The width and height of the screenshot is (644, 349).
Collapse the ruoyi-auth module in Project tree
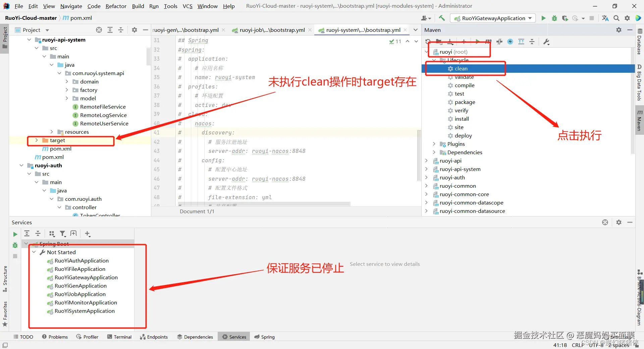(21, 165)
